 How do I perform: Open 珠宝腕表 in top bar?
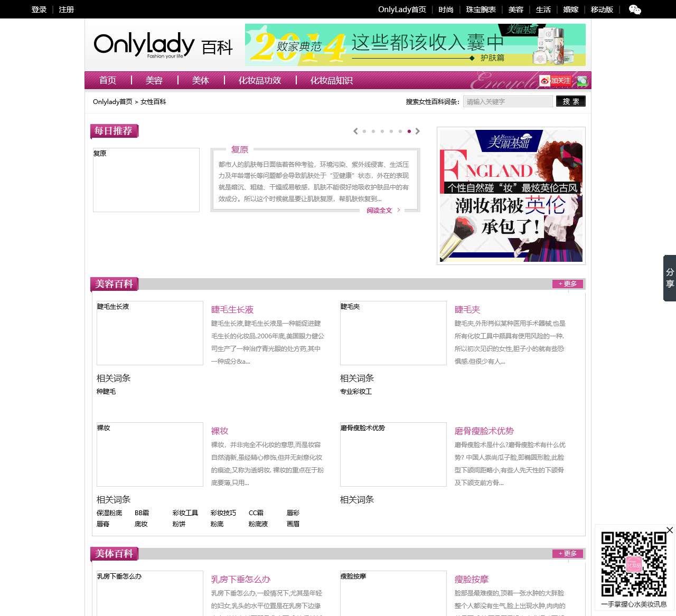coord(481,10)
